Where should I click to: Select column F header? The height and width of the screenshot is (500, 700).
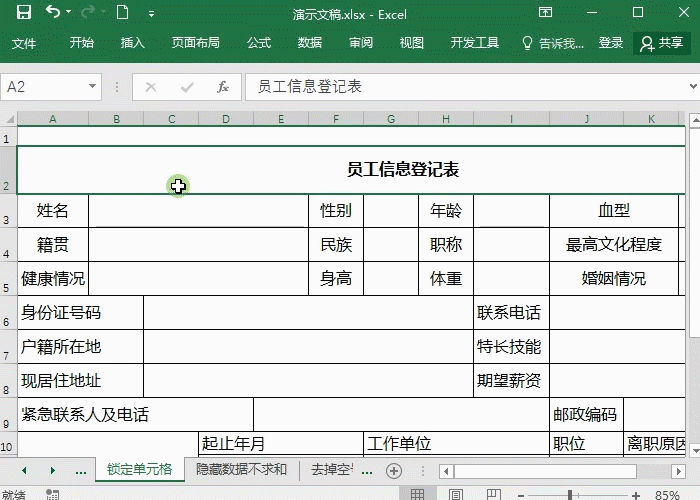(336, 119)
